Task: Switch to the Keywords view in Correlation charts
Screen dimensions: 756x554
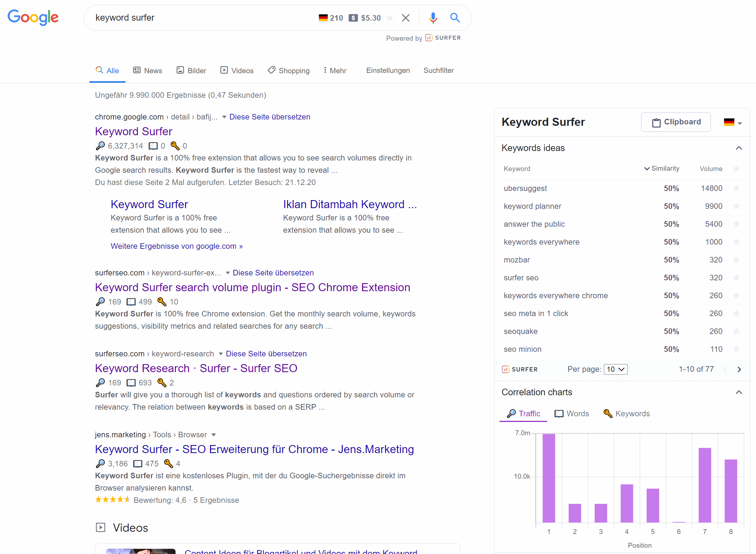Action: pos(626,413)
